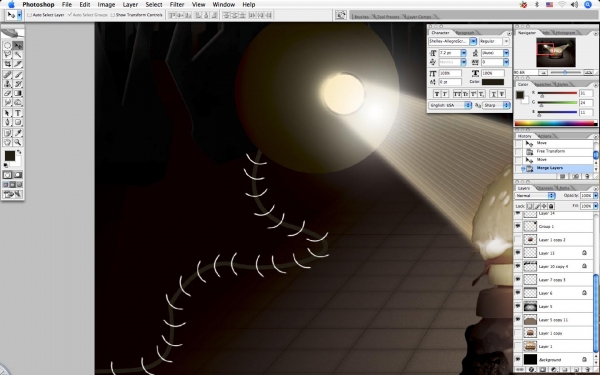600x375 pixels.
Task: Select the Type tool
Action: tap(18, 113)
